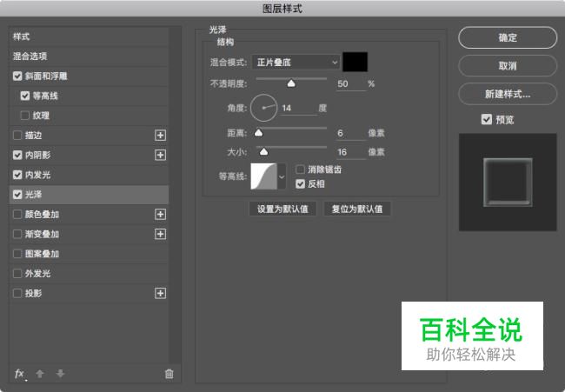
Task: Add another 颜色叠加 effect with plus icon
Action: [160, 215]
